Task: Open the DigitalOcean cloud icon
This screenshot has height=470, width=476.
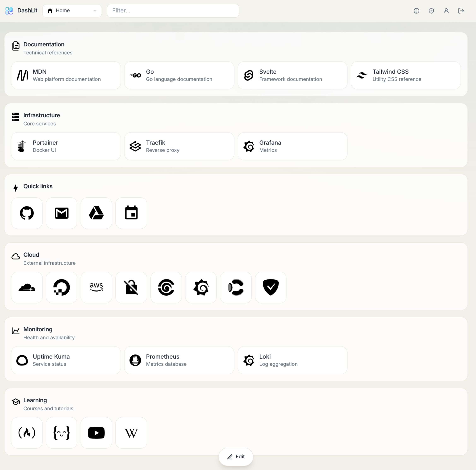Action: point(62,287)
